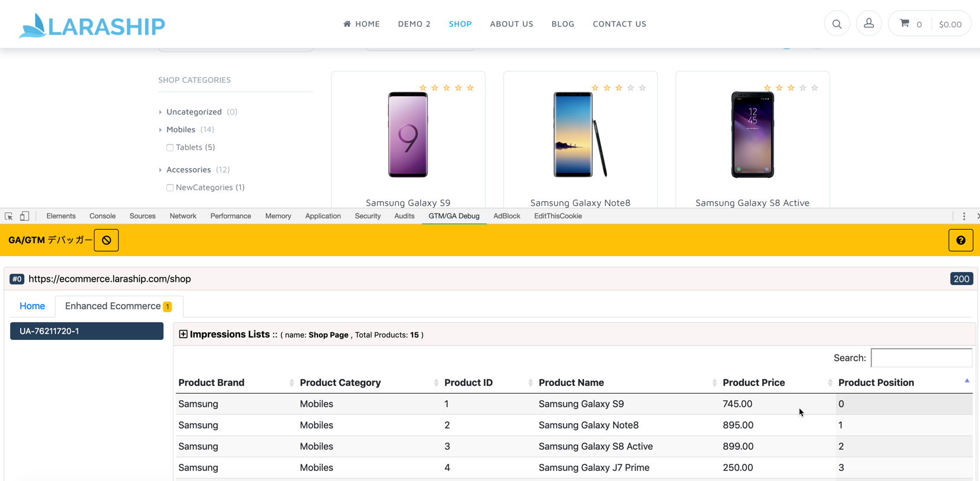Click the Samsung Galaxy Note8 star rating

tap(618, 88)
